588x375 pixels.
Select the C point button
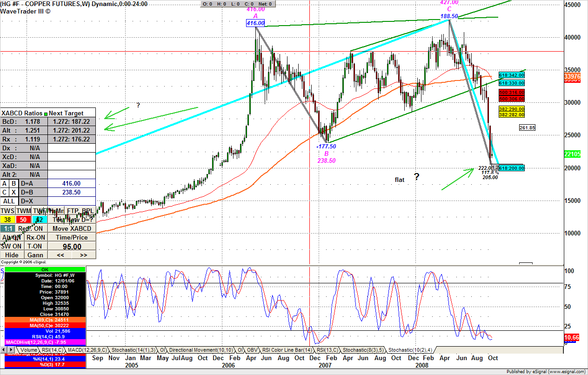coord(5,192)
